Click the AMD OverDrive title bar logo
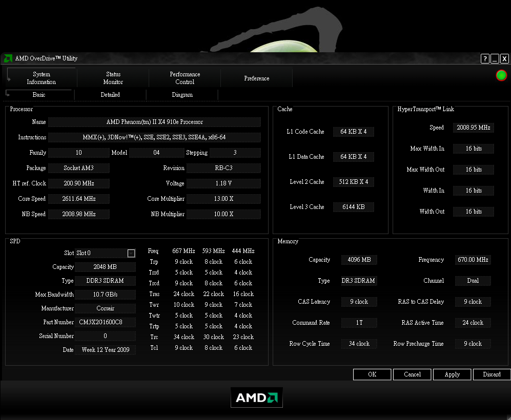Viewport: 511px width, 420px height. coord(8,58)
